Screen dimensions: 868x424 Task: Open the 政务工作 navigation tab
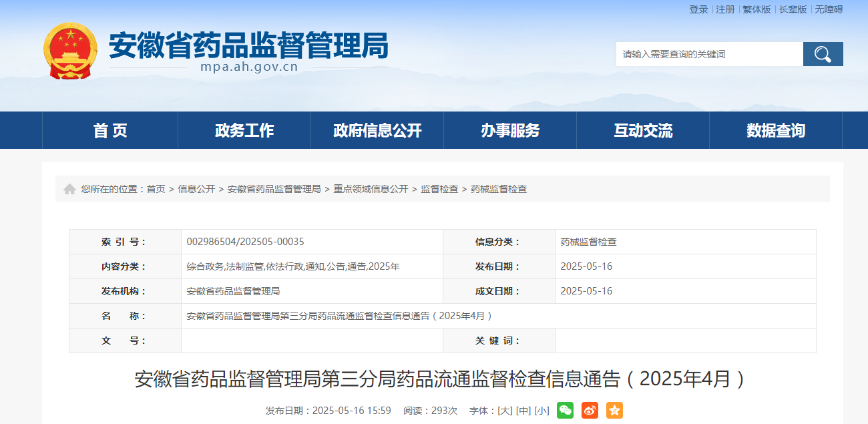pos(244,130)
